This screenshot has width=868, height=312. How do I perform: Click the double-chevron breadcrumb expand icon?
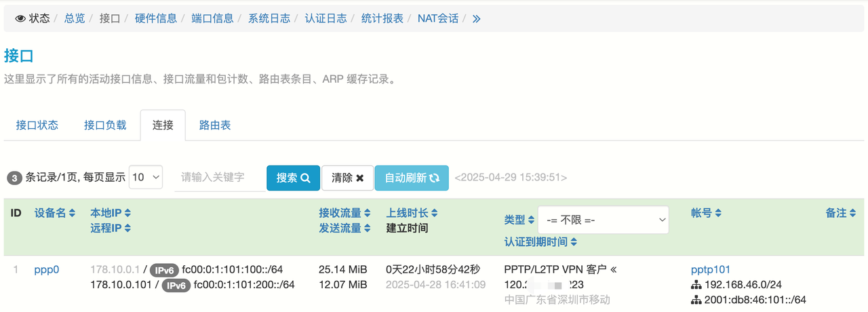pyautogui.click(x=476, y=19)
